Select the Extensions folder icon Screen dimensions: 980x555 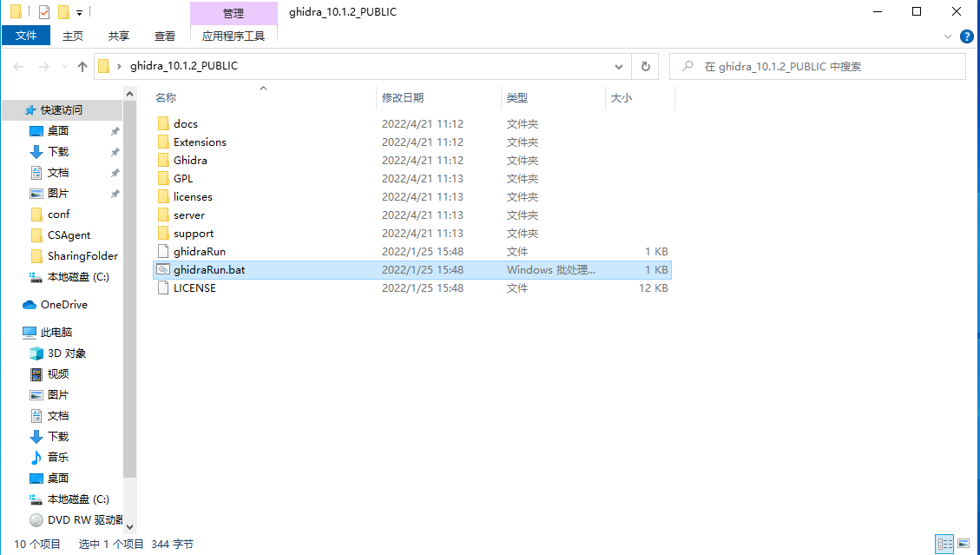tap(163, 142)
